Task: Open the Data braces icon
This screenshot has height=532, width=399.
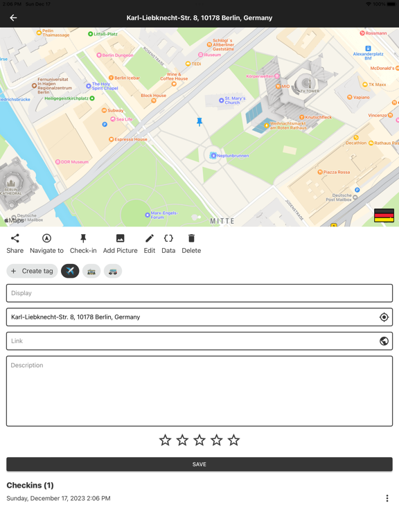Action: (168, 238)
